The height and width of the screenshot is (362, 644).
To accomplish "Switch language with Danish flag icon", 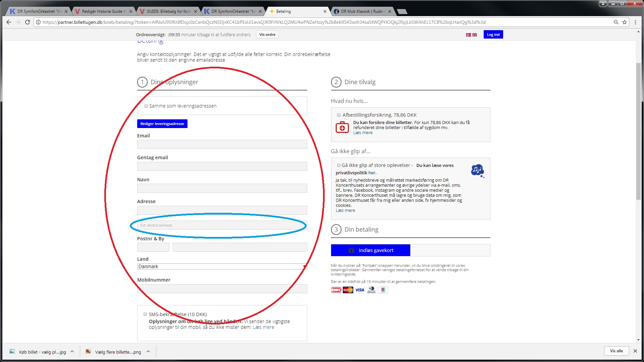I will click(468, 35).
